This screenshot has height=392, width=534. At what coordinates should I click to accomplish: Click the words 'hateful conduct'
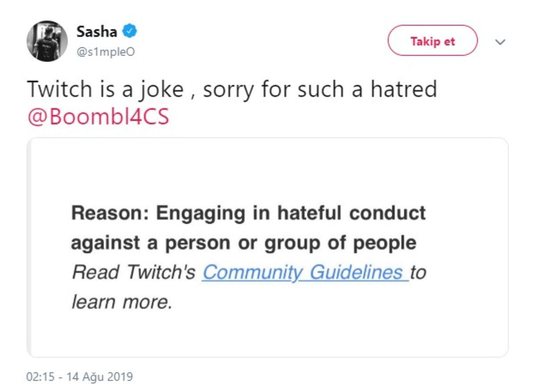[x=352, y=214]
